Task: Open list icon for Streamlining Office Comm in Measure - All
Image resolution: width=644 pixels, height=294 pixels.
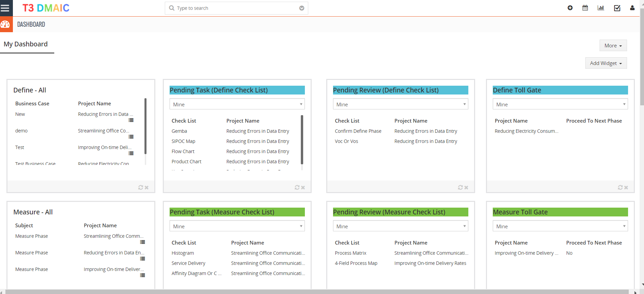Action: [143, 242]
